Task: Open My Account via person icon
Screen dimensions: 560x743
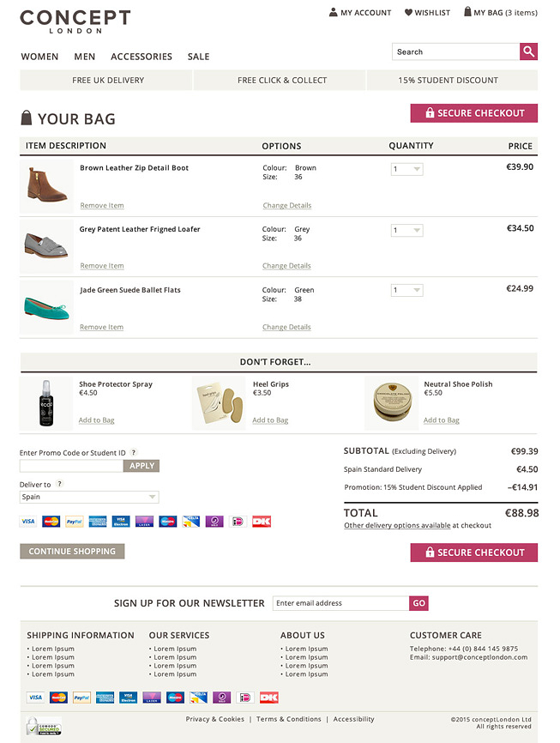Action: (x=333, y=12)
